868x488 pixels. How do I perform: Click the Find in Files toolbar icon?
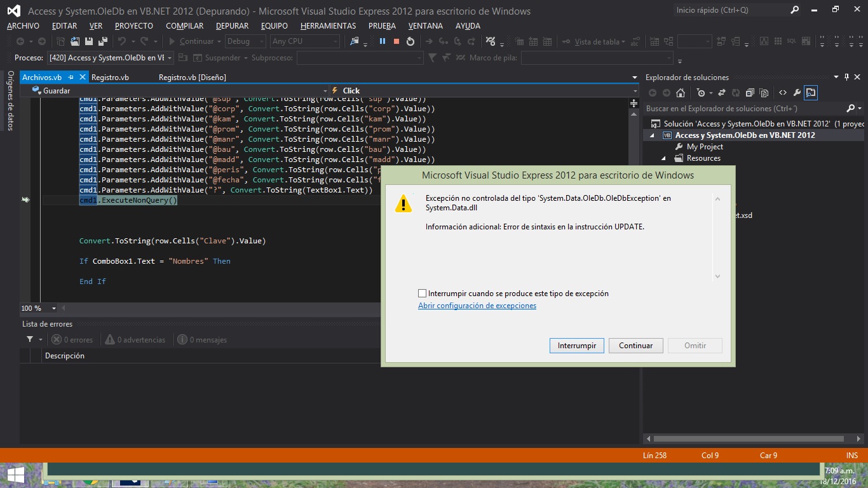pos(355,41)
